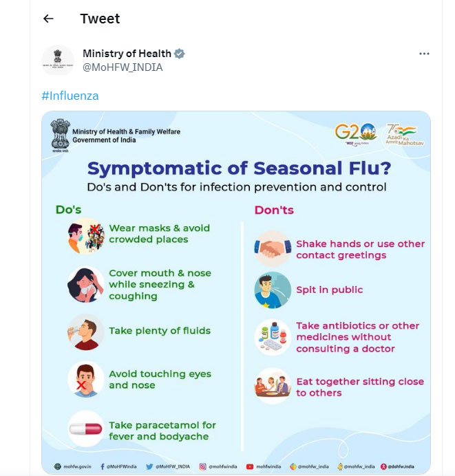Open the Symptomatic of Seasonal Flu image

click(236, 292)
